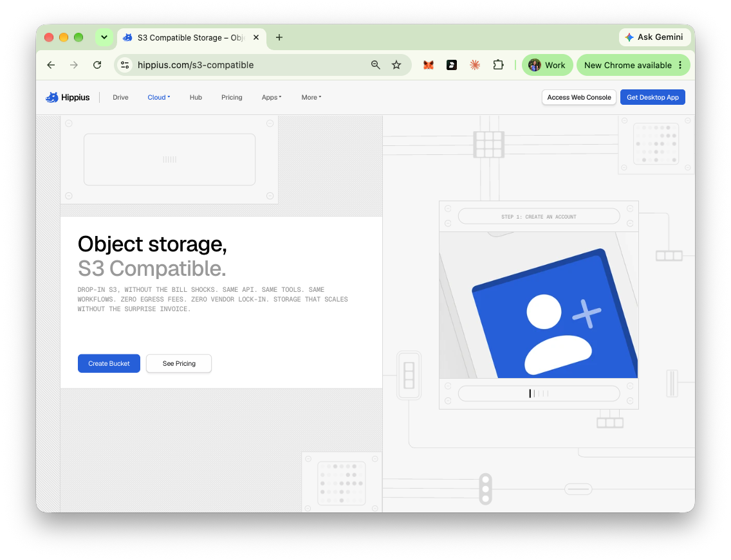Open the zoom magnifier in address bar
Viewport: 731px width, 560px height.
point(375,65)
